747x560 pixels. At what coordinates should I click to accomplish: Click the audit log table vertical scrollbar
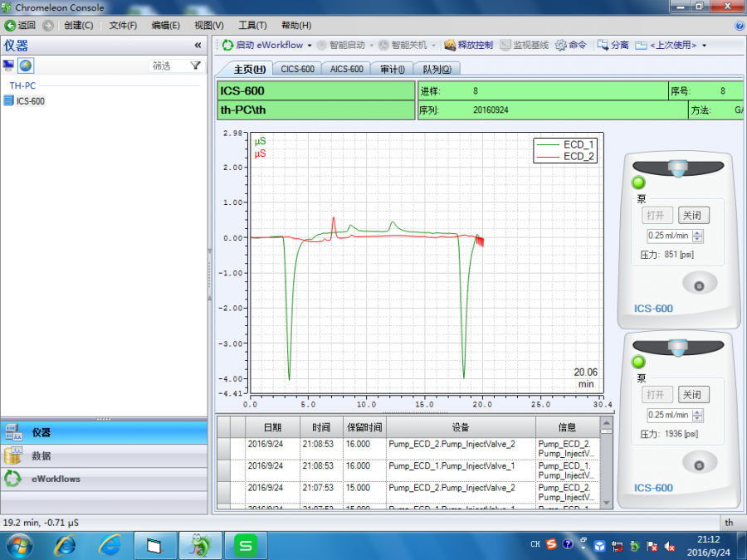(607, 465)
